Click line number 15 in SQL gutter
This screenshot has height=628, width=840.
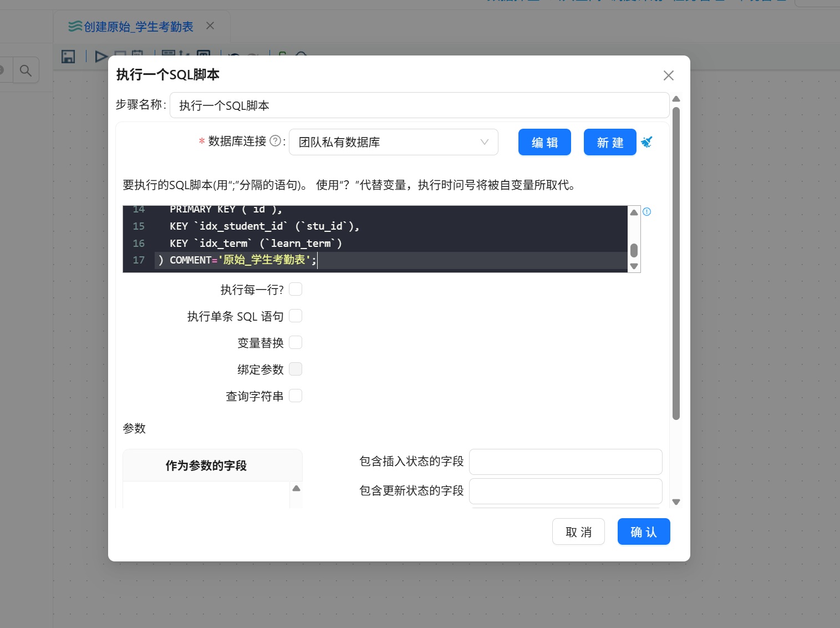(x=139, y=226)
